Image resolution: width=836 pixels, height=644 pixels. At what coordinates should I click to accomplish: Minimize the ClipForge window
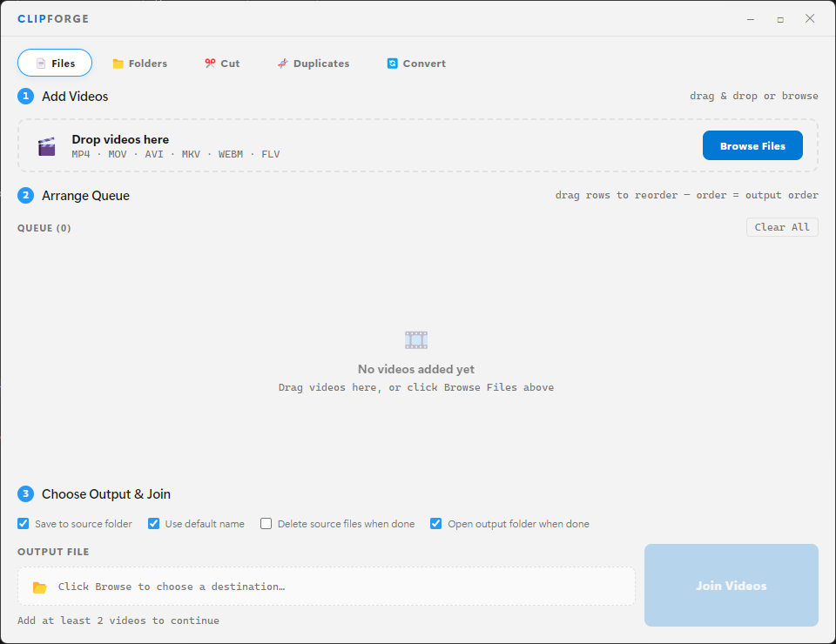751,19
